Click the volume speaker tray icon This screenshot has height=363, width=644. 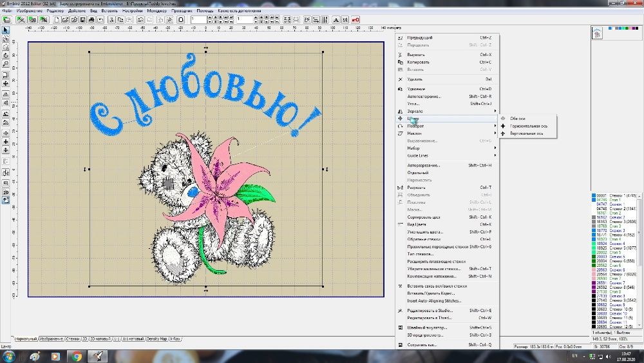pos(608,356)
